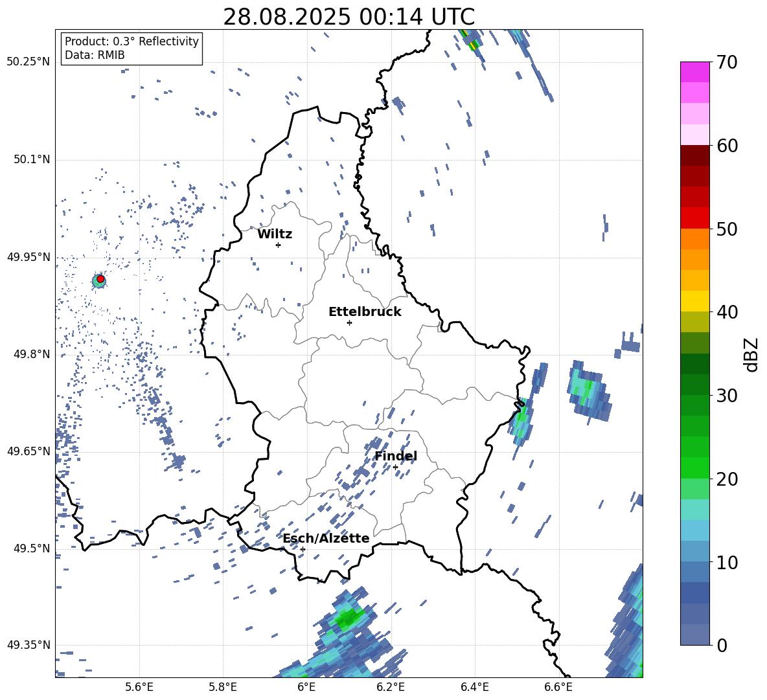Click the 49.8°N latitude label
The width and height of the screenshot is (767, 700).
pos(32,354)
